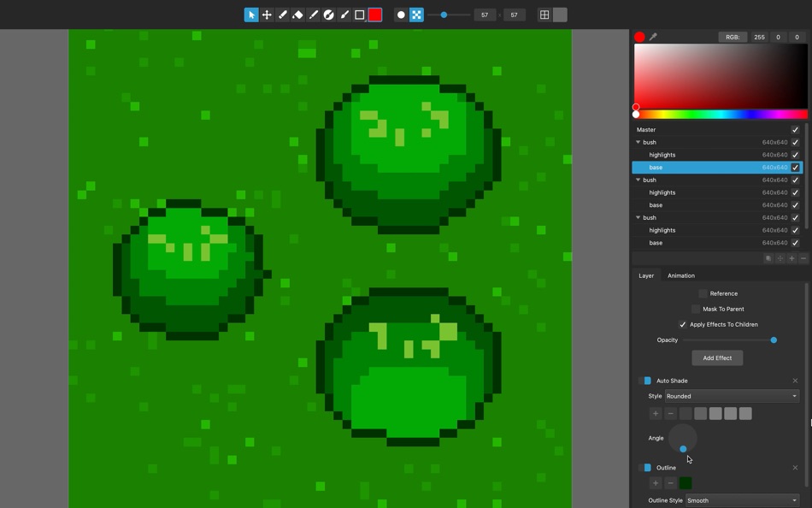
Task: Switch to the Animation tab
Action: (681, 275)
